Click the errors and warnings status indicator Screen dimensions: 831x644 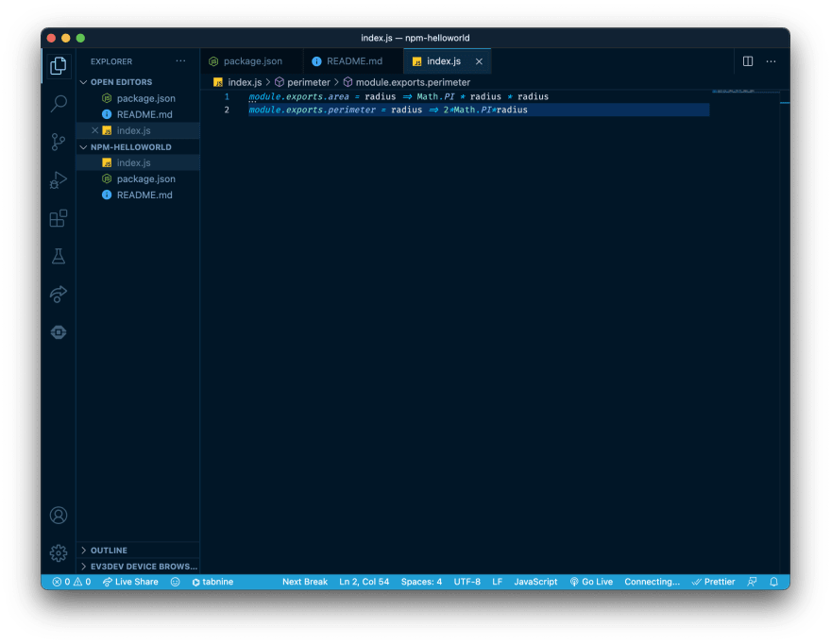[x=72, y=582]
